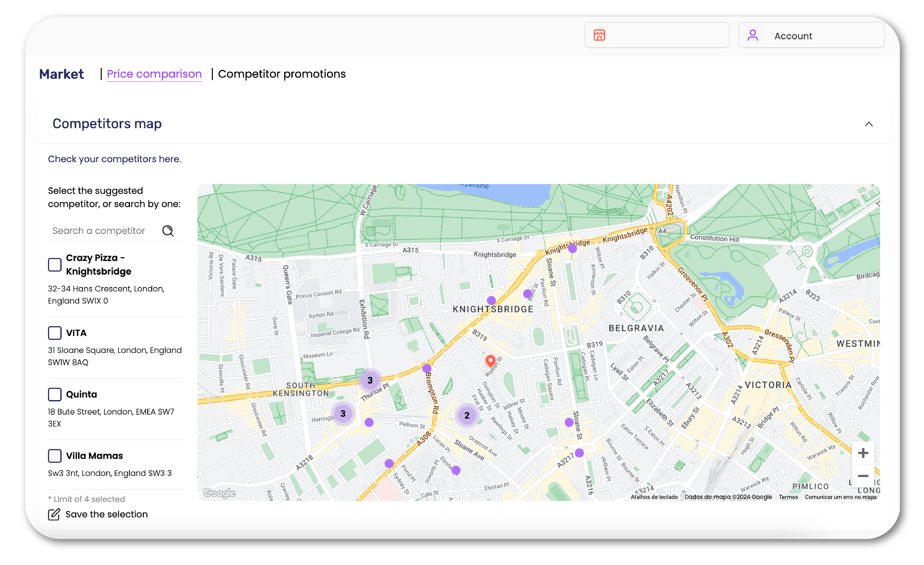Collapse the Competitors map section

[x=869, y=124]
